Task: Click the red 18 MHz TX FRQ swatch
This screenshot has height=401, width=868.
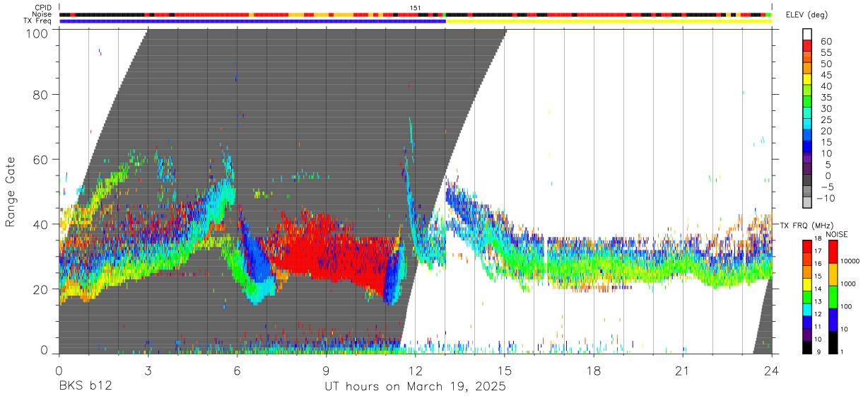Action: 807,245
